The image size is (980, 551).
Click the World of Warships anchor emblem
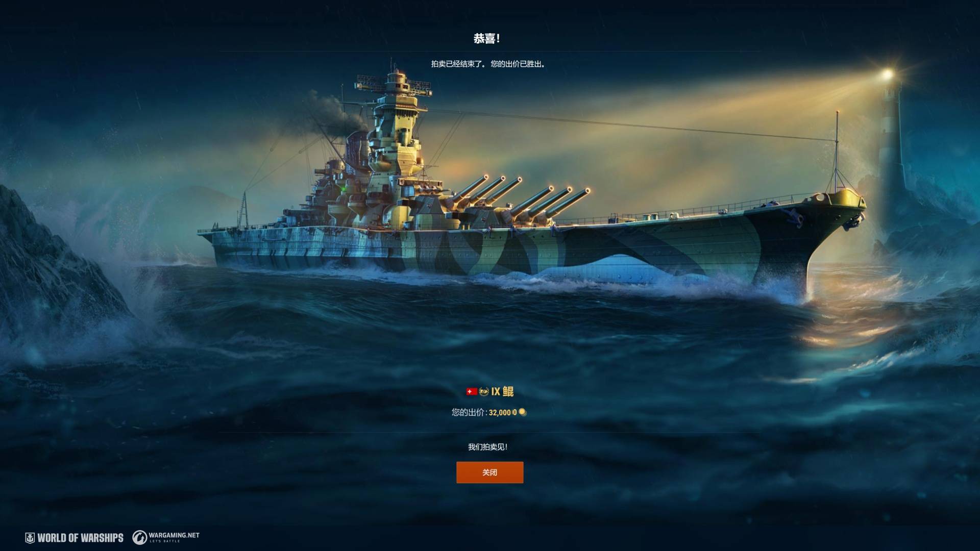tap(30, 538)
